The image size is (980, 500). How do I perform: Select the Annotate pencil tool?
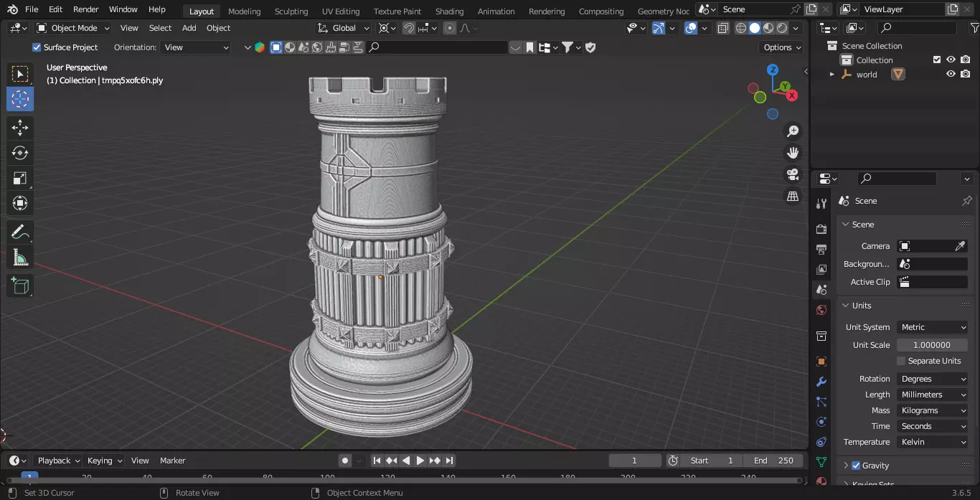[20, 232]
